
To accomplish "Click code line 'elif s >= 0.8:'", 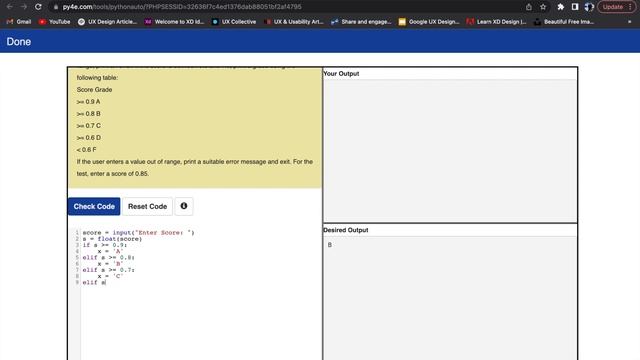I will pyautogui.click(x=109, y=258).
